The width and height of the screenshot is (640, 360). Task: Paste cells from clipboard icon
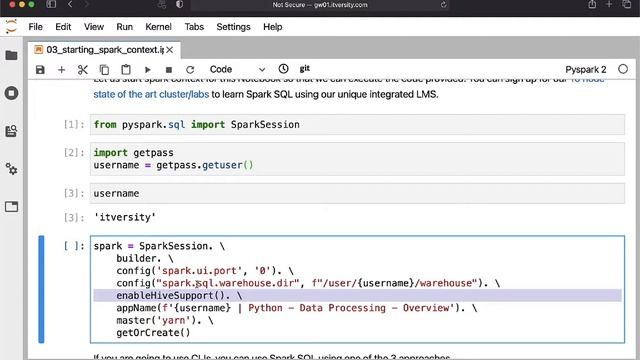pyautogui.click(x=126, y=69)
